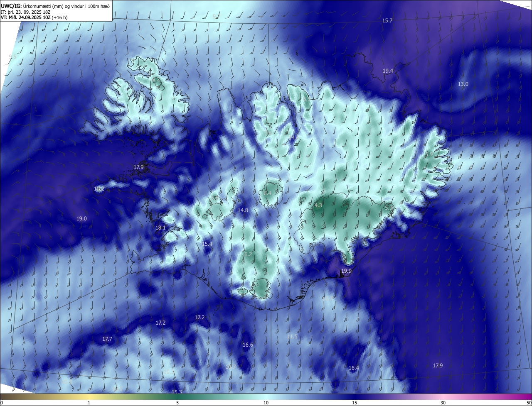Click the 30 tick on the color scale

pos(443,403)
